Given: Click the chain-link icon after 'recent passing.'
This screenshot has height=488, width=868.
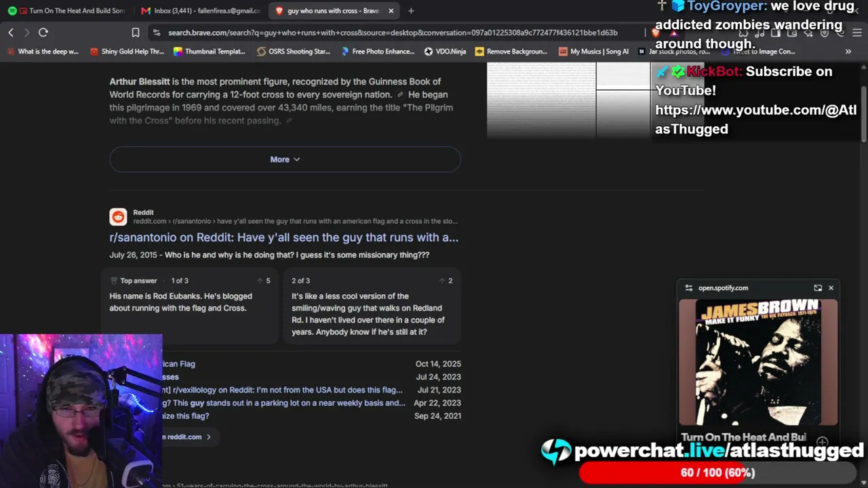Looking at the screenshot, I should tap(289, 121).
